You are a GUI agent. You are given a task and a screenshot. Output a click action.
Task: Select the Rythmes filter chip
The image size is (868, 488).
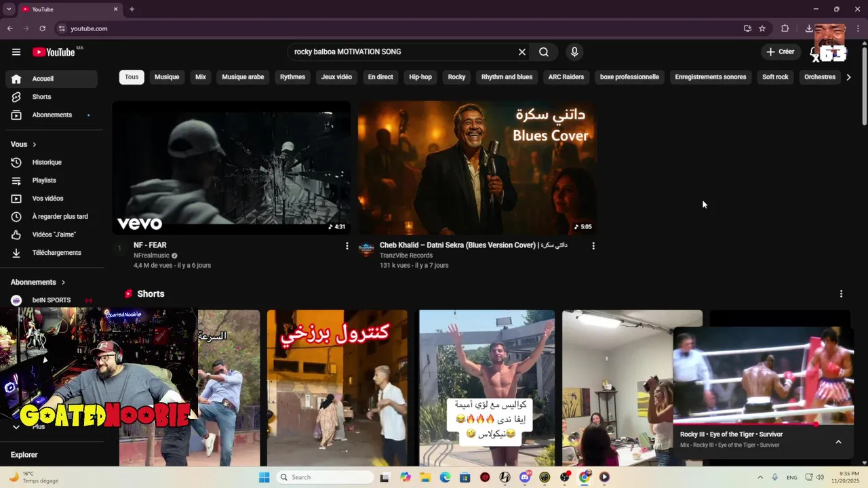point(292,77)
